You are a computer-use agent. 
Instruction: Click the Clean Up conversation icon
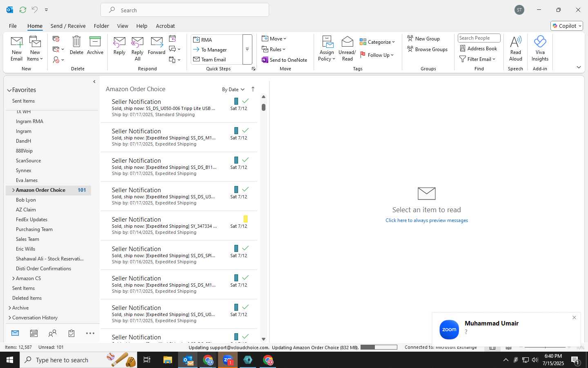[x=58, y=49]
